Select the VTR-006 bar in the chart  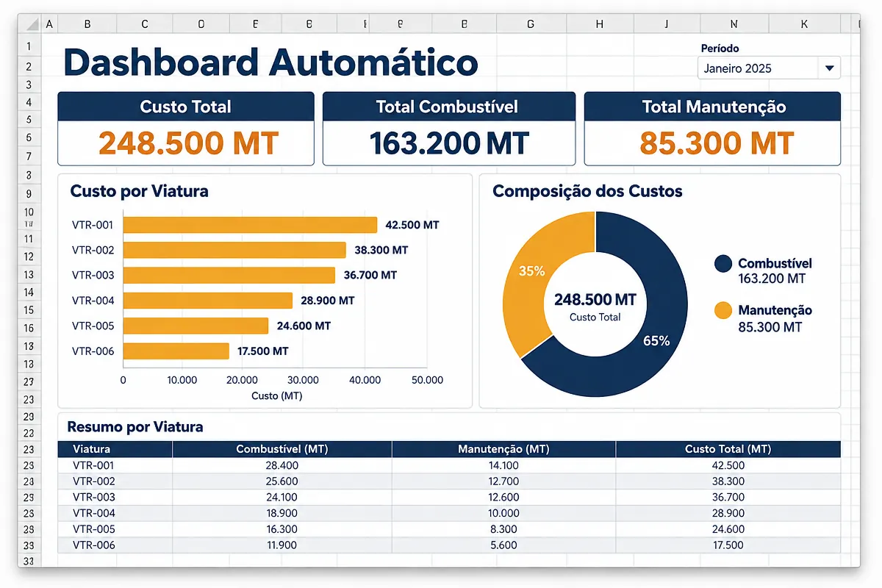tap(176, 351)
